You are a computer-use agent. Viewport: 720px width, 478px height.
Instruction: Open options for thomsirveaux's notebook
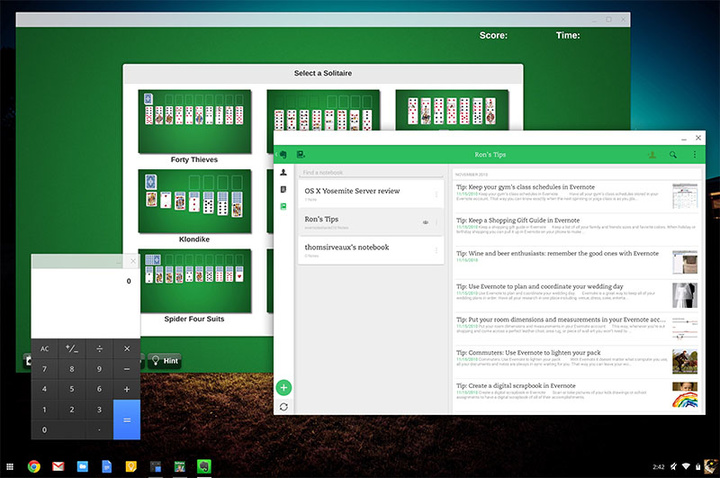[x=437, y=250]
